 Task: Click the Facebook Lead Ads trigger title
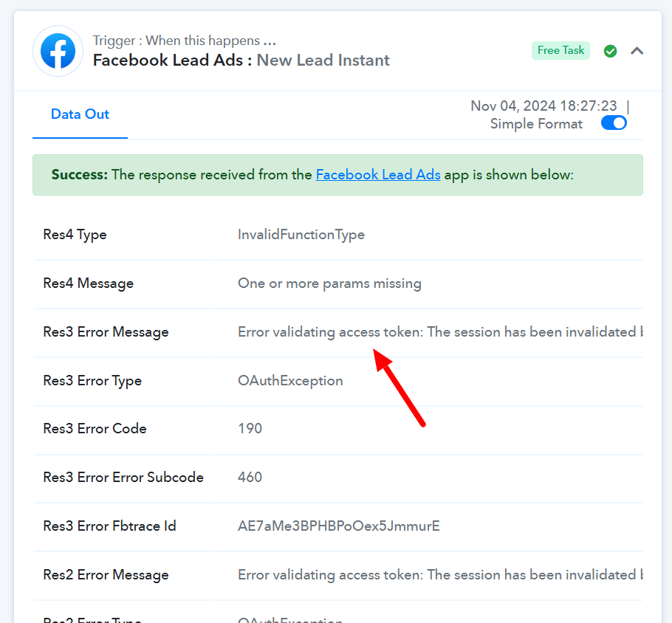(241, 61)
